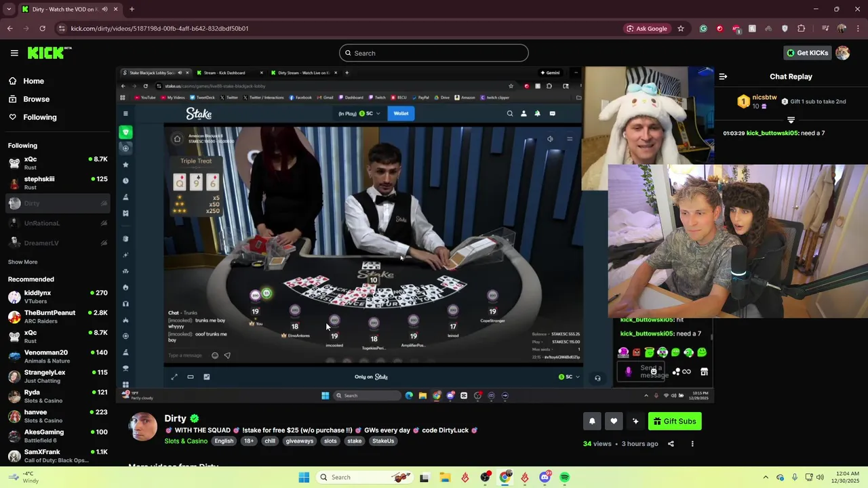868x488 pixels.
Task: Click the Windows taskbar search box
Action: point(365,477)
